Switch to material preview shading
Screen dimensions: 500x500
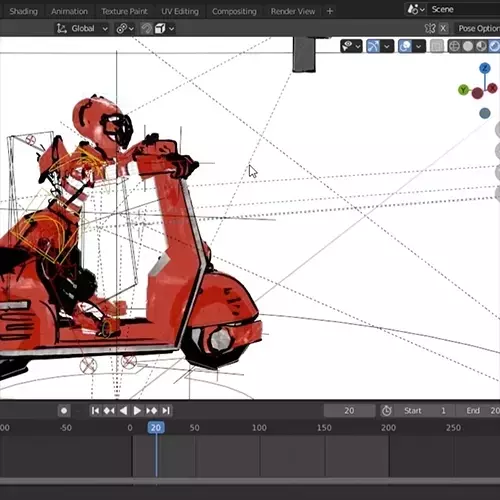pyautogui.click(x=481, y=46)
